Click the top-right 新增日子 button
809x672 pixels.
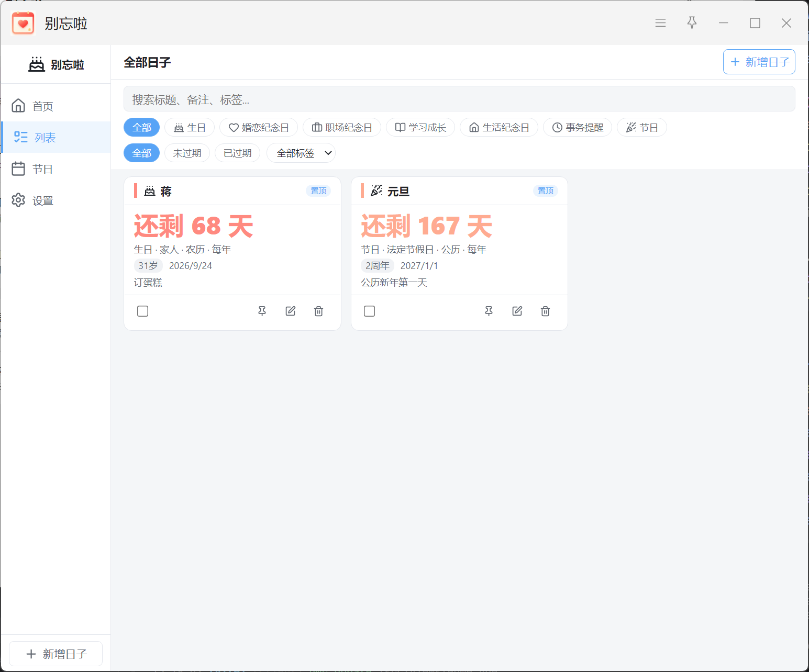(x=759, y=62)
